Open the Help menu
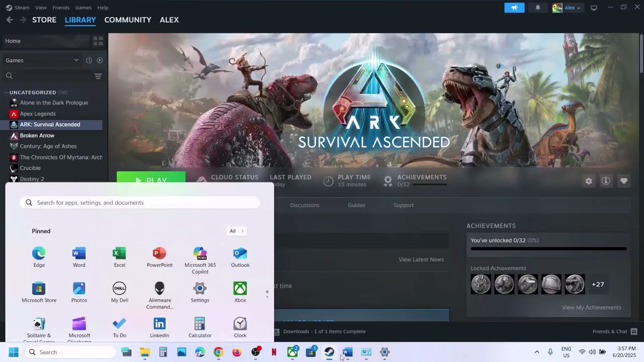 [103, 8]
